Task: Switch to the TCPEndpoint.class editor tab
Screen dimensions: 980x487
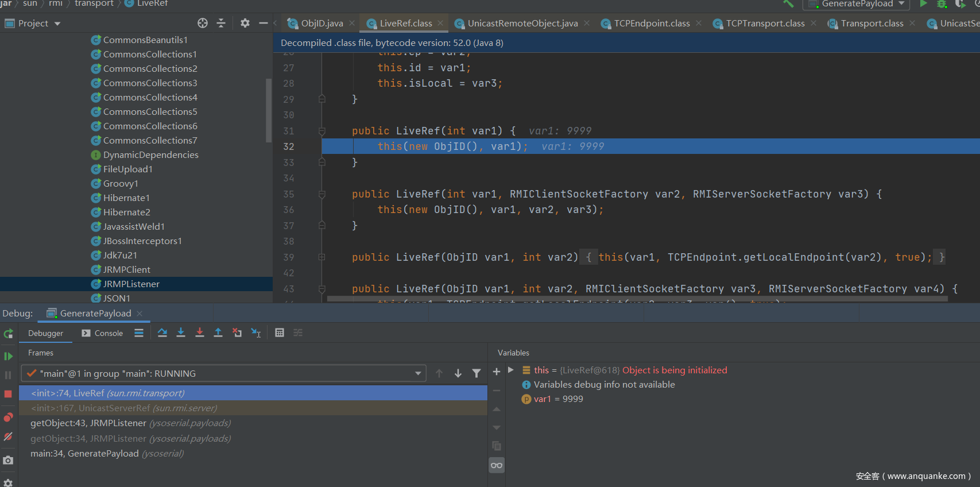Action: (652, 24)
